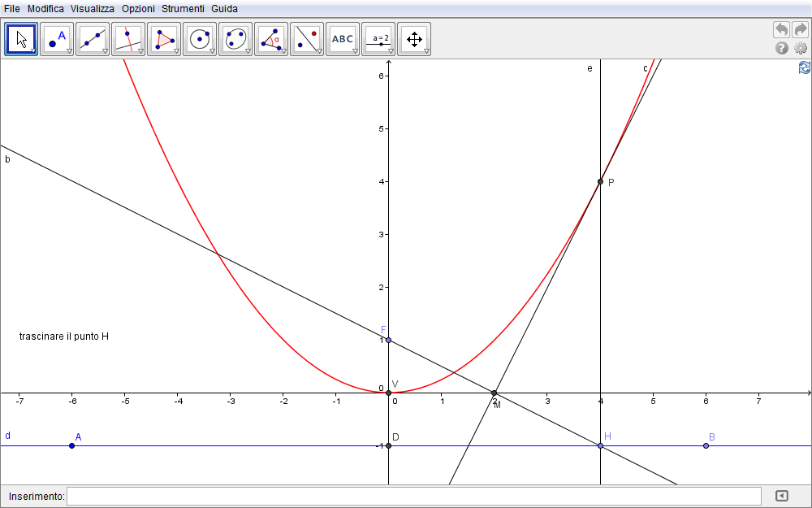Viewport: 812px width, 508px height.
Task: Open the gear settings icon
Action: [x=801, y=49]
